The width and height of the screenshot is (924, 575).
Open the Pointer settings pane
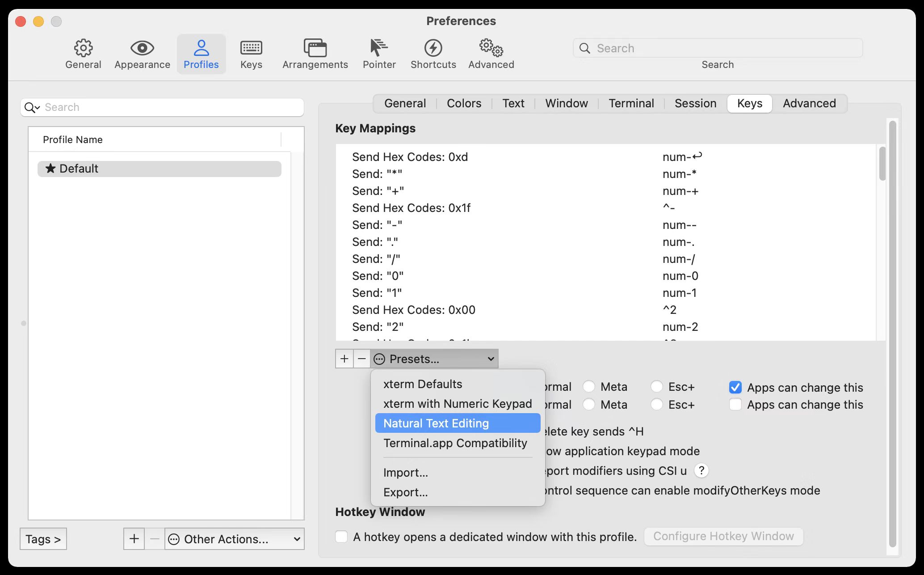(379, 54)
